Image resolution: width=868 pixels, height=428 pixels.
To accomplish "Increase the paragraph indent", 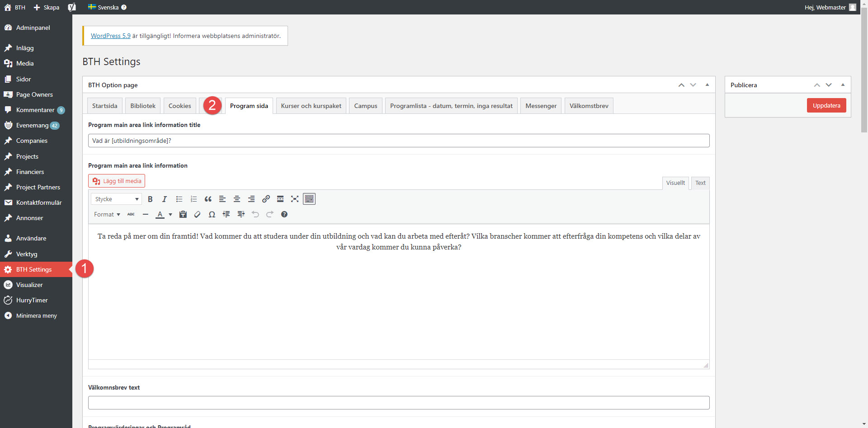I will (241, 214).
